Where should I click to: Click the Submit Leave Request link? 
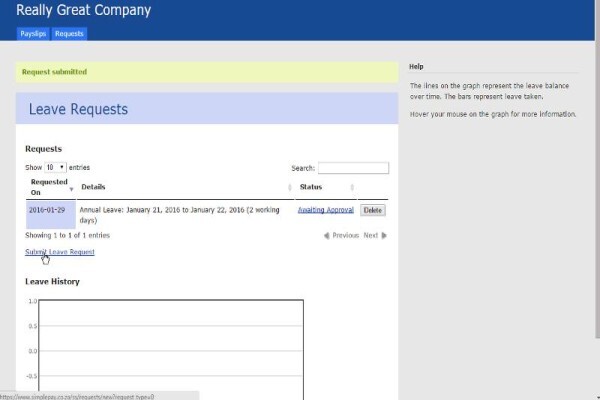click(x=60, y=251)
